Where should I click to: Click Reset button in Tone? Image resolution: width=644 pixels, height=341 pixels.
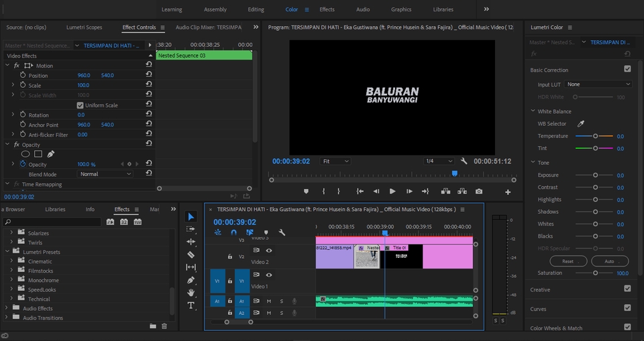tap(568, 261)
